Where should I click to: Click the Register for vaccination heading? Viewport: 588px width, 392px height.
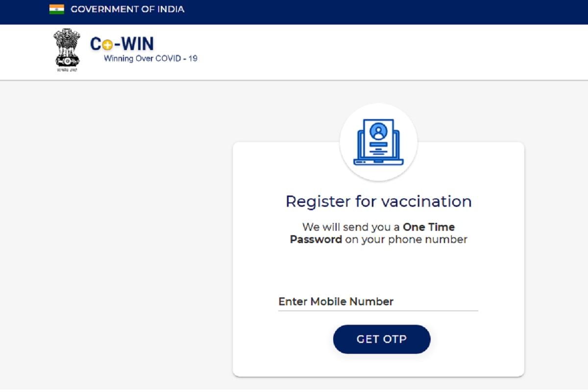point(377,201)
